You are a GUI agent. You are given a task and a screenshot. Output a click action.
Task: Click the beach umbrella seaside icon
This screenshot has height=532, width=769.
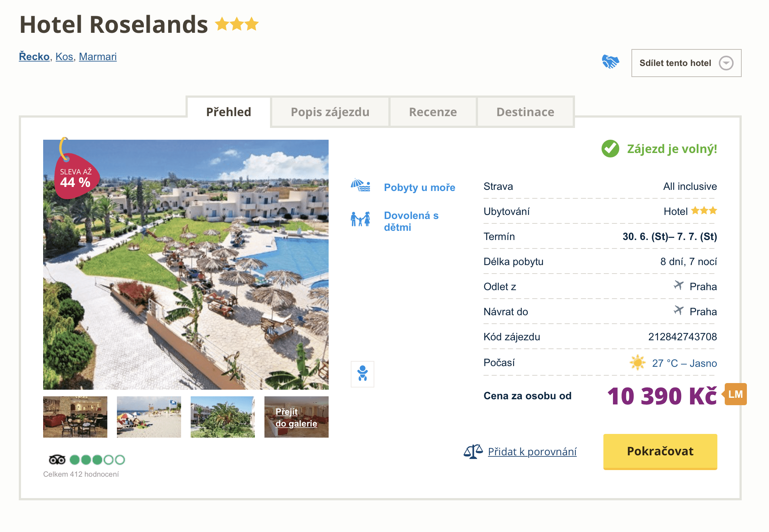[360, 185]
